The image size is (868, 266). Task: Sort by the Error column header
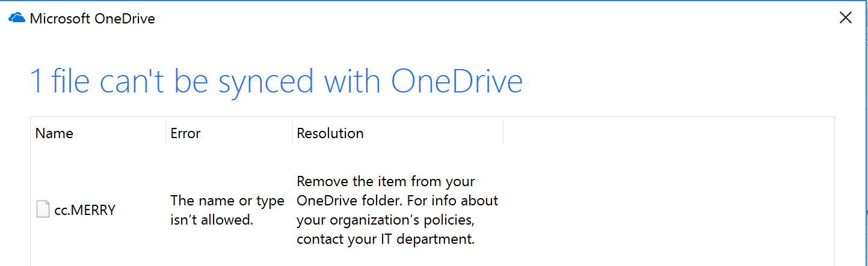[185, 133]
